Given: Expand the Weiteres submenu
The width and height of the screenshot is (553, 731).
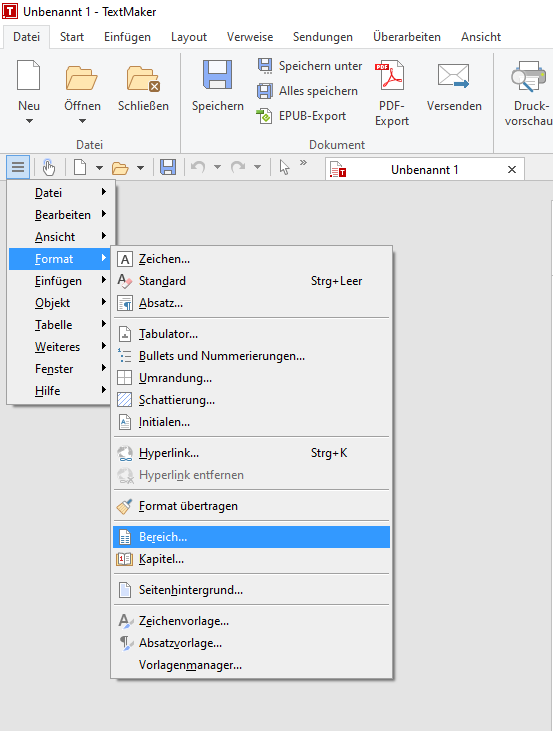Looking at the screenshot, I should [61, 347].
